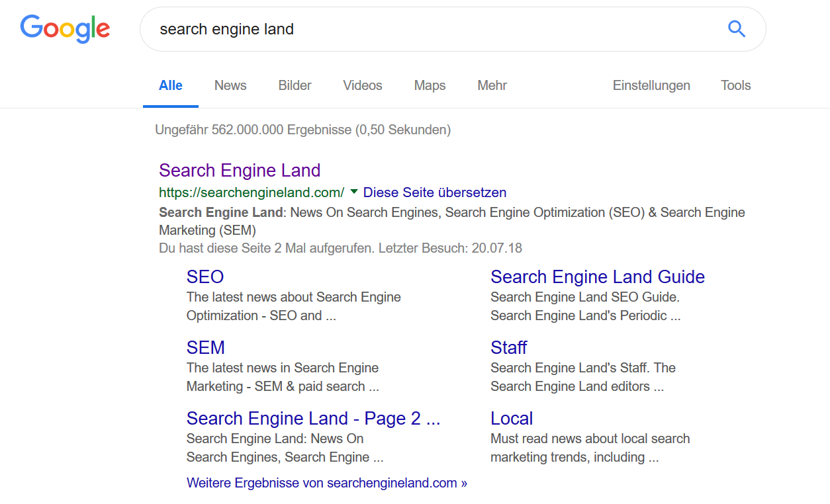Click the 'Diese Seite übersetzen' link

pos(434,192)
